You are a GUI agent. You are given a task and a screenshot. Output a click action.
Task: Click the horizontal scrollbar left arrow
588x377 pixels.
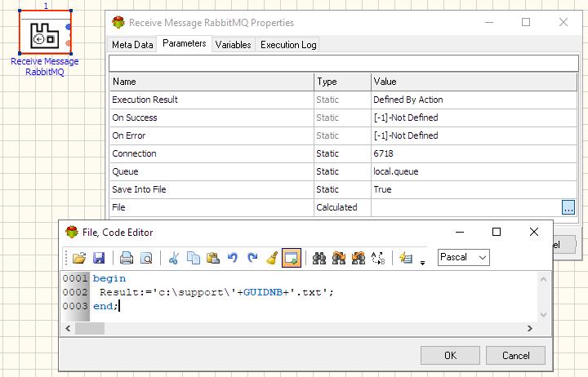(68, 328)
